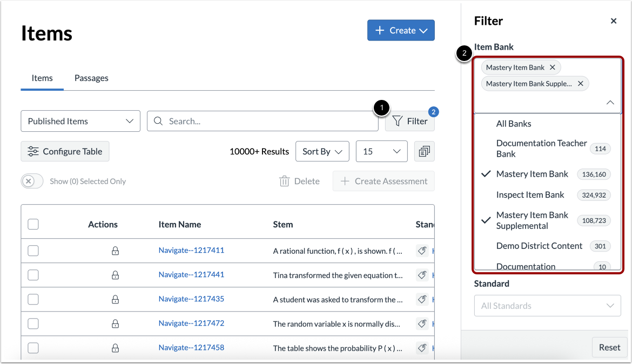The width and height of the screenshot is (632, 364).
Task: Open the Published Items dropdown
Action: click(x=80, y=121)
